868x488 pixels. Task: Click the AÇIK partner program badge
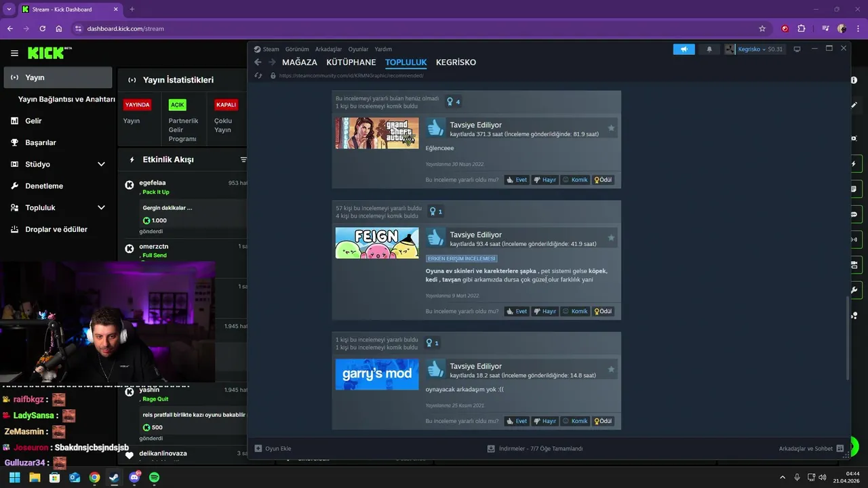pos(178,105)
